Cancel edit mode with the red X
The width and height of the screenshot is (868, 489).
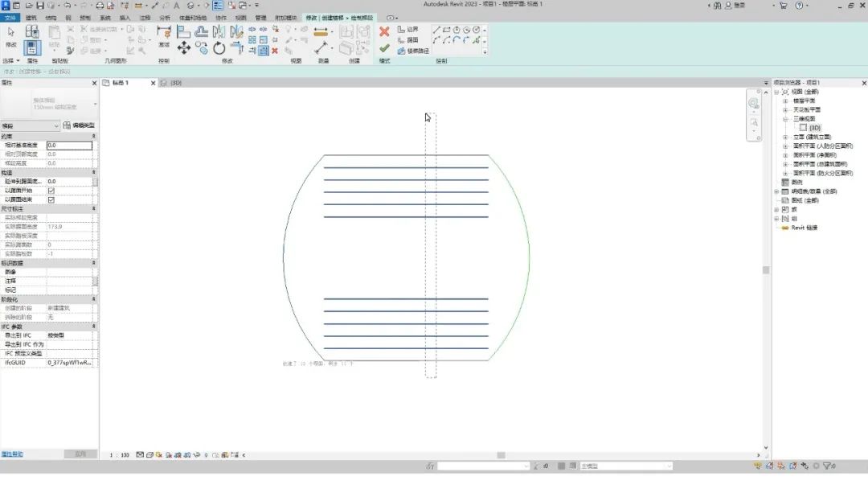click(x=384, y=32)
